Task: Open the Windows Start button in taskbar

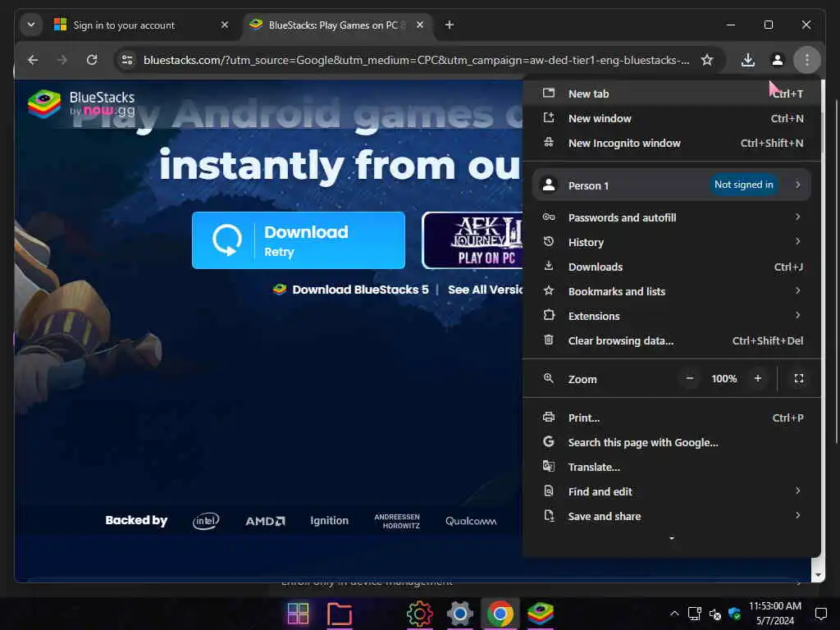Action: [x=299, y=614]
